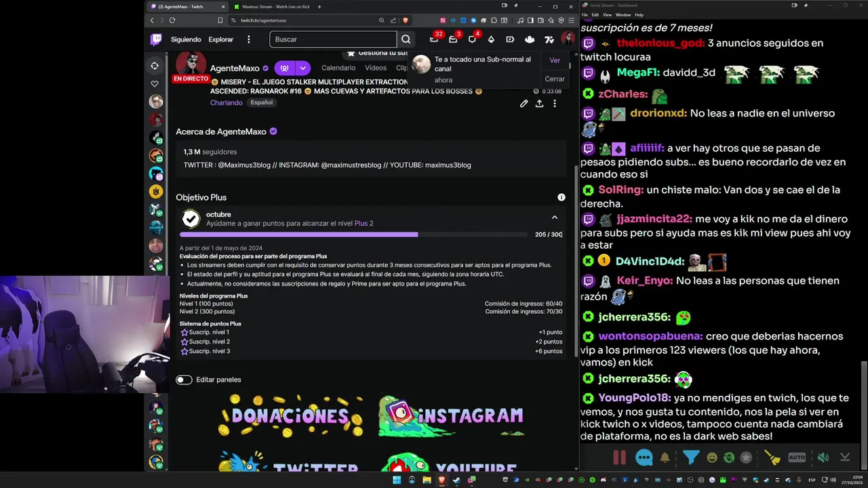Collapse the octubre Plus goal section
Image resolution: width=868 pixels, height=488 pixels.
point(555,218)
